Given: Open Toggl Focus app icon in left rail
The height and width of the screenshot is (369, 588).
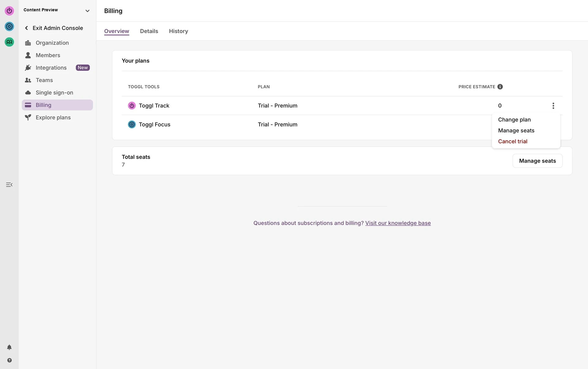Looking at the screenshot, I should (x=9, y=26).
